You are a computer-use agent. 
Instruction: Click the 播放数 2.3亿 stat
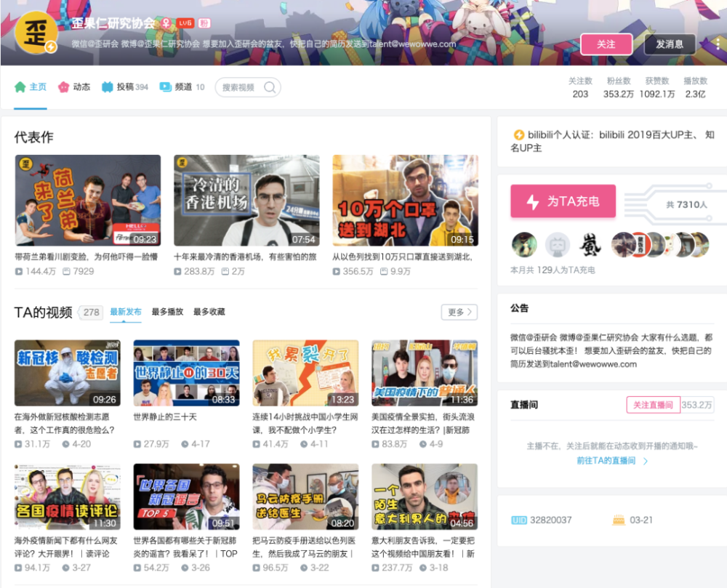click(696, 87)
